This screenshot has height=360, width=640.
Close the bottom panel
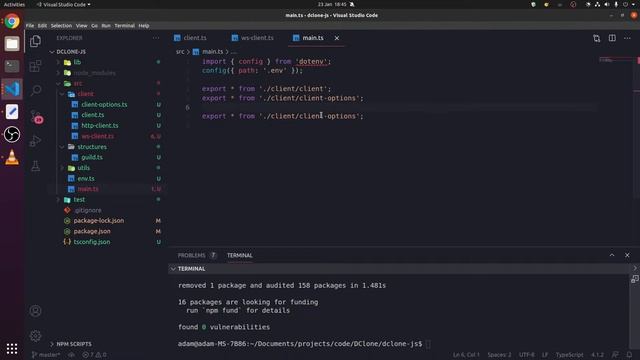click(627, 255)
